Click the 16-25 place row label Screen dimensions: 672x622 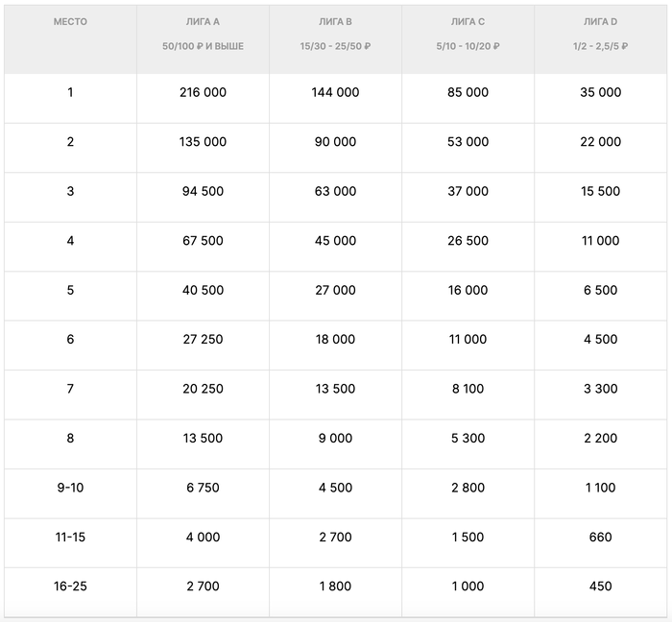tap(70, 586)
